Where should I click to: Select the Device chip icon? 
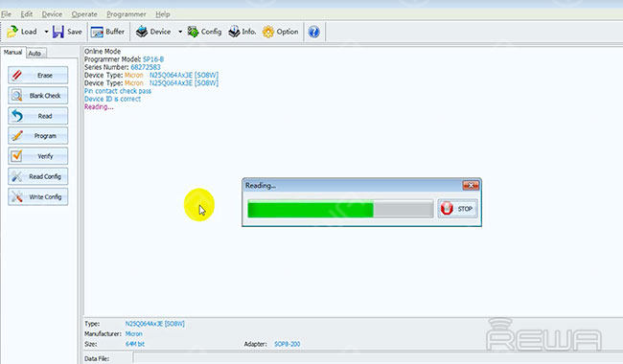click(x=142, y=32)
